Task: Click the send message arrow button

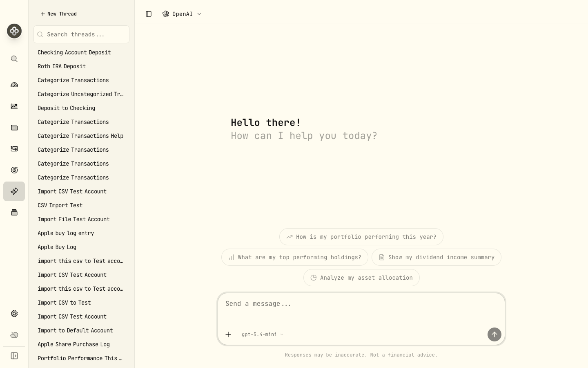Action: pos(494,334)
